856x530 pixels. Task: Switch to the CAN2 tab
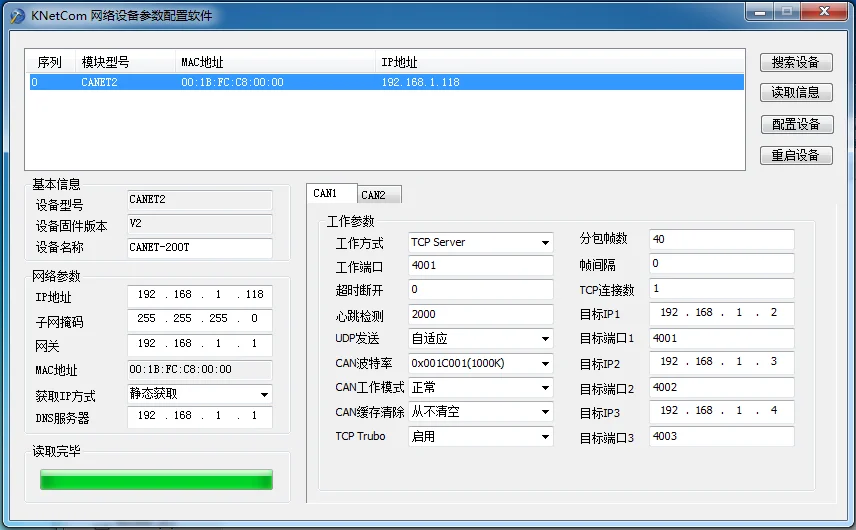point(379,195)
